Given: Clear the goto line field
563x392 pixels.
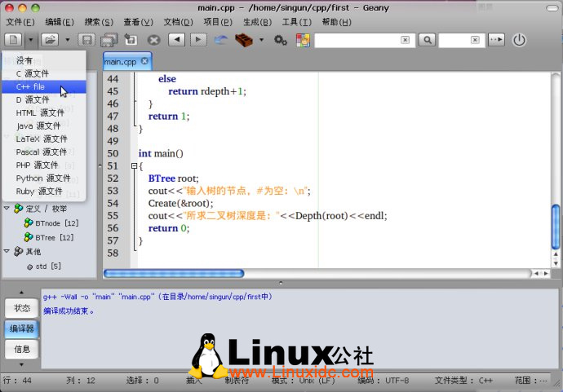Looking at the screenshot, I should tap(475, 40).
